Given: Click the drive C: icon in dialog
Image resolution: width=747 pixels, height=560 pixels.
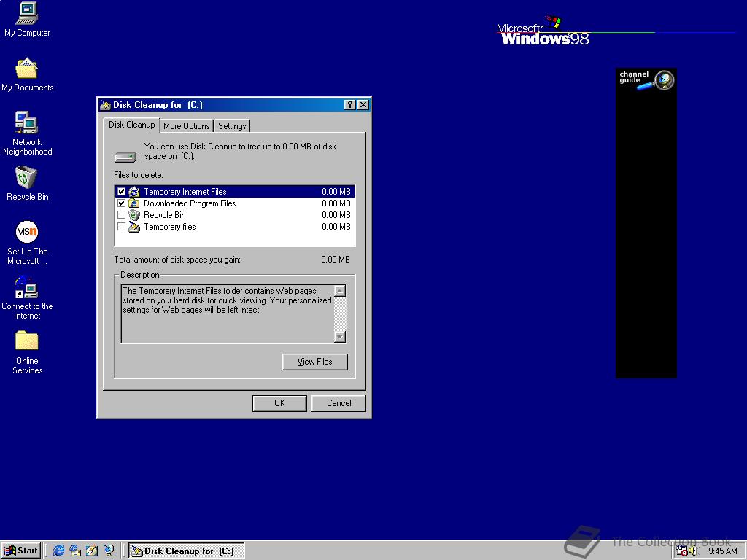Looking at the screenshot, I should coord(125,157).
